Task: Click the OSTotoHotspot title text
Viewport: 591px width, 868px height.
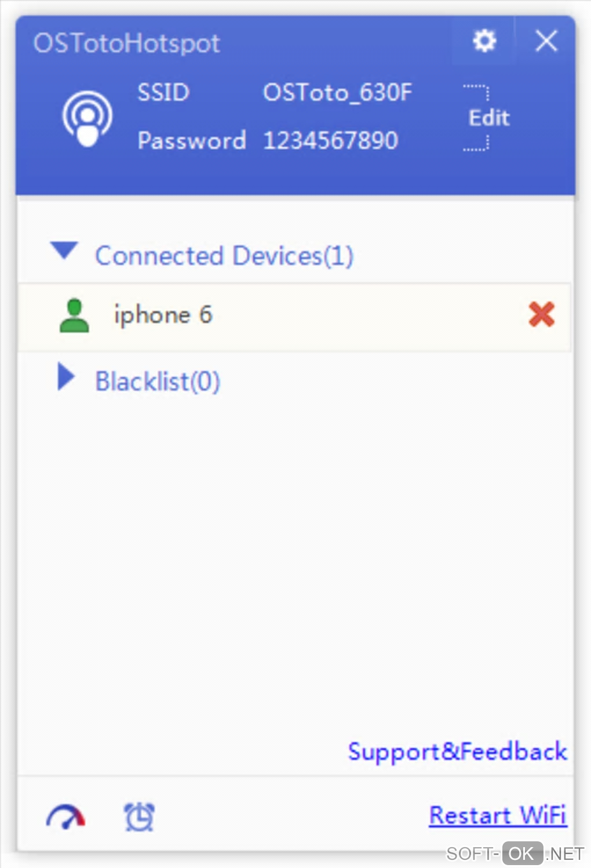Action: 126,43
